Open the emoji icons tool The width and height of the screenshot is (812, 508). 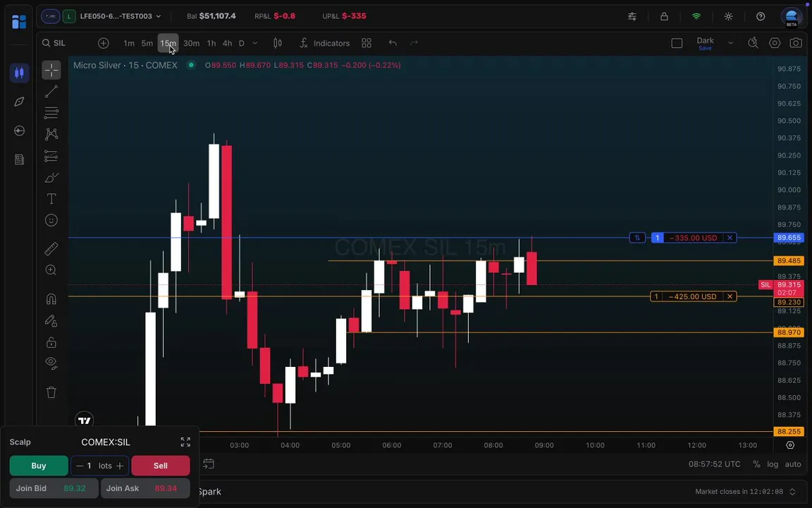[x=51, y=220]
